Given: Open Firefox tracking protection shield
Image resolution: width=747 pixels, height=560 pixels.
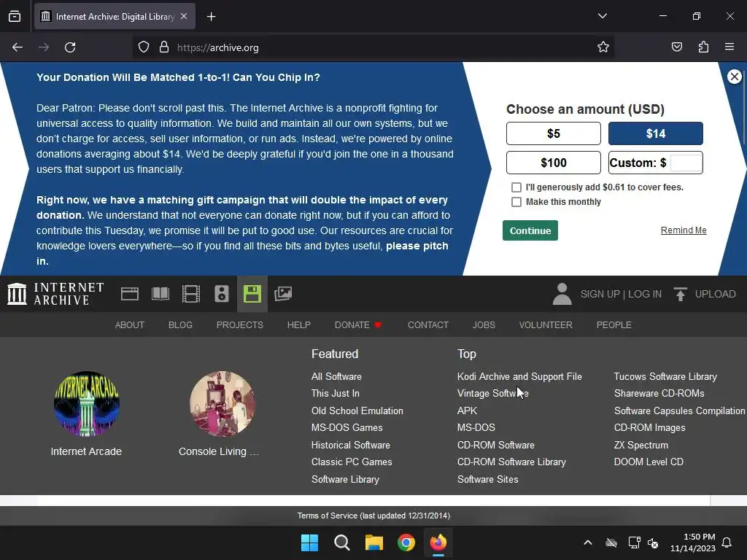Looking at the screenshot, I should click(144, 47).
